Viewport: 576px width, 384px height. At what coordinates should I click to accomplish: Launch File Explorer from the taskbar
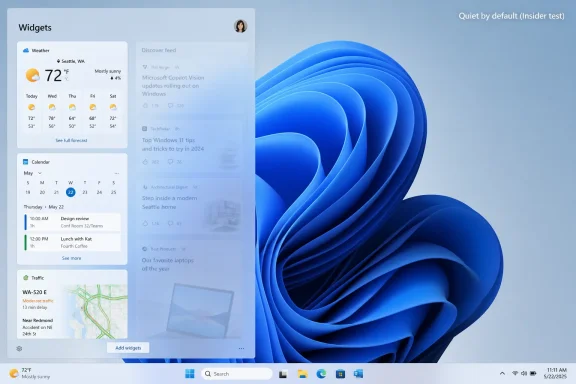302,374
